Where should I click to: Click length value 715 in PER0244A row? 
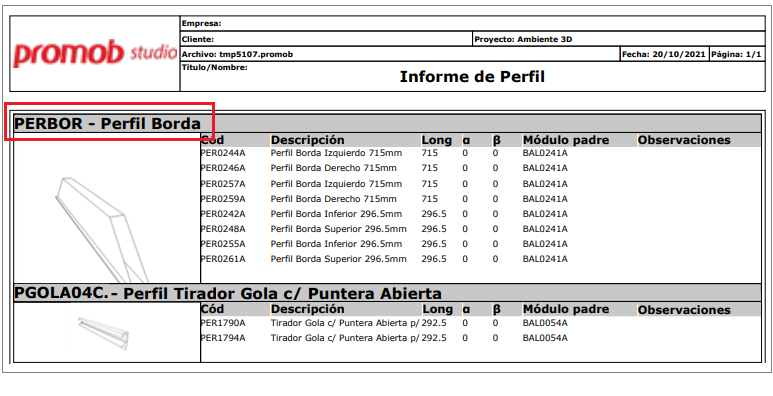point(430,153)
